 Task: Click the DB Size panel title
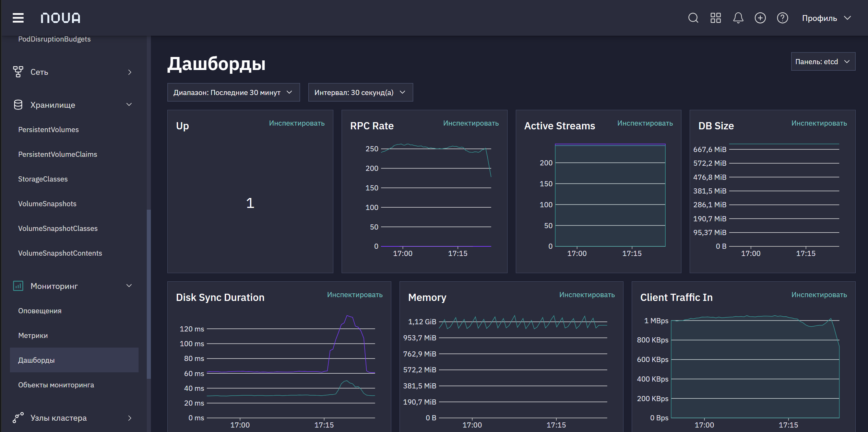[x=716, y=126]
